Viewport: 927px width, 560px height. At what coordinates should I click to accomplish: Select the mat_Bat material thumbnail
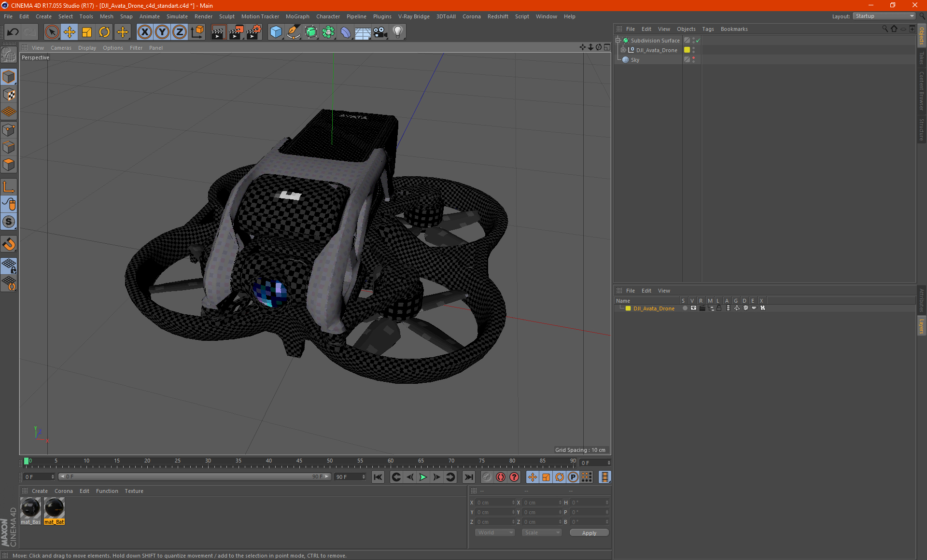tap(54, 509)
